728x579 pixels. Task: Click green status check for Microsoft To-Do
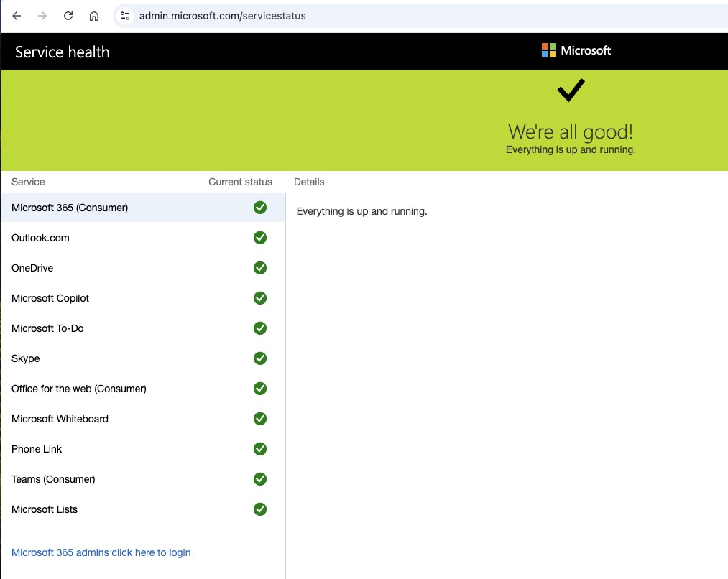click(260, 328)
